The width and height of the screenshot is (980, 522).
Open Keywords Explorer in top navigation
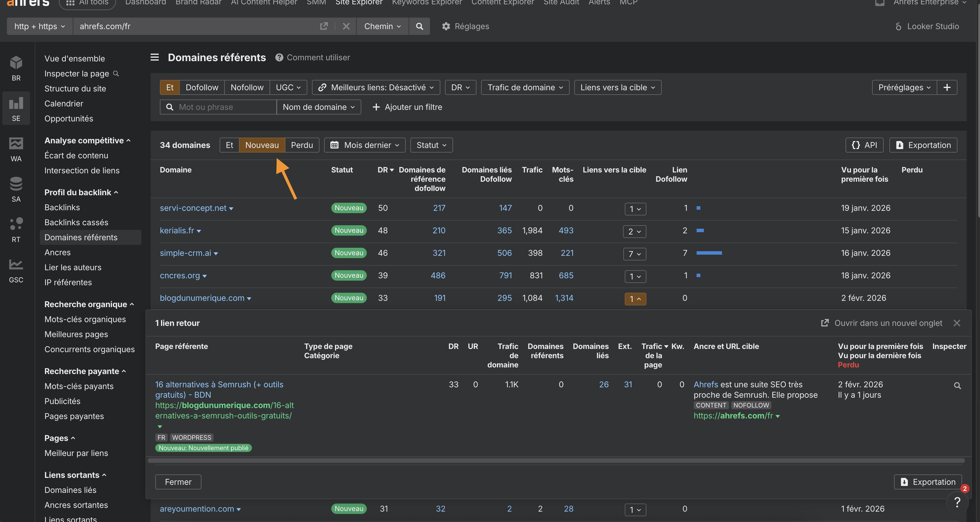tap(427, 3)
